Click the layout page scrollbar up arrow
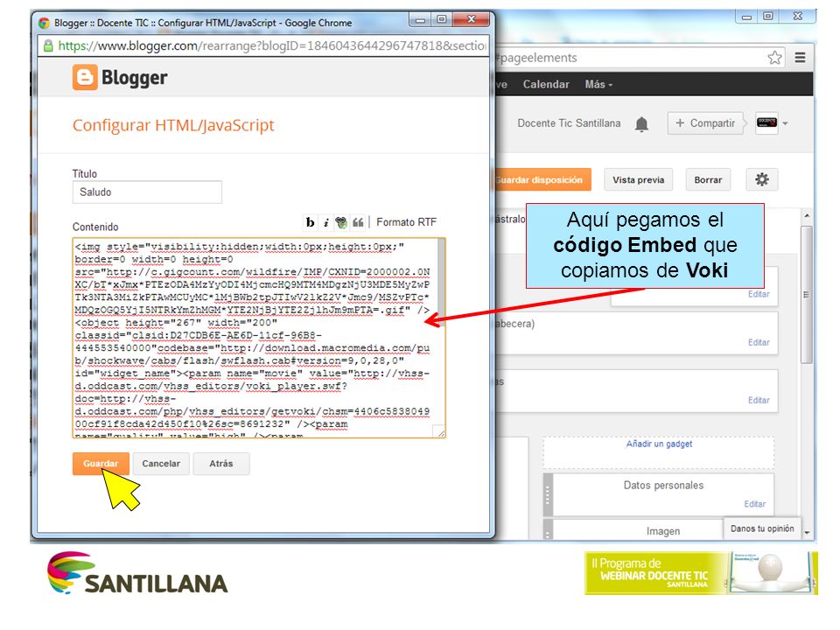 (807, 216)
